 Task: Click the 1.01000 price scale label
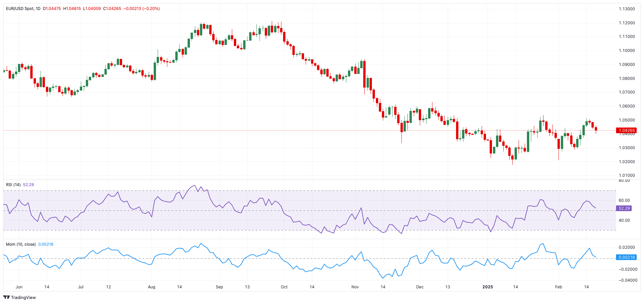[627, 175]
